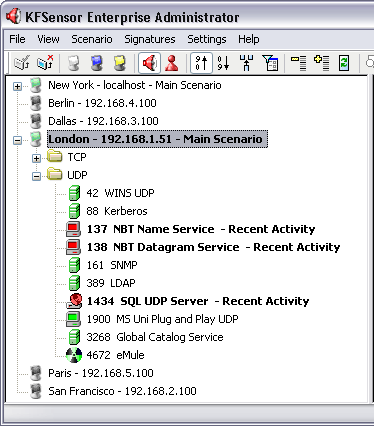Image resolution: width=374 pixels, height=426 pixels.
Task: Select London - 192.168.1.51 - Main Scenario
Action: click(157, 139)
